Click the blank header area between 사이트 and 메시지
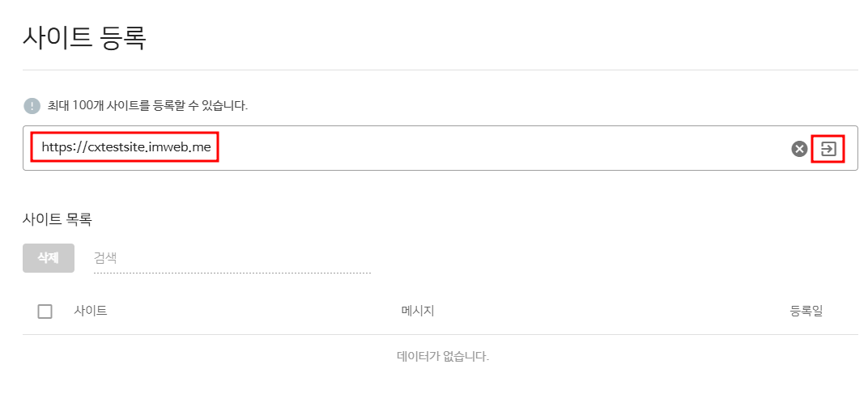 click(x=251, y=311)
